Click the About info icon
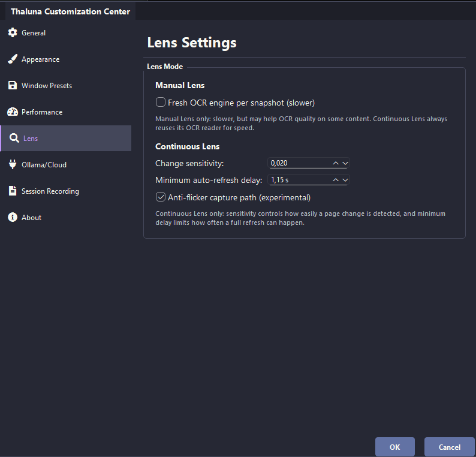The width and height of the screenshot is (476, 457). (x=13, y=217)
